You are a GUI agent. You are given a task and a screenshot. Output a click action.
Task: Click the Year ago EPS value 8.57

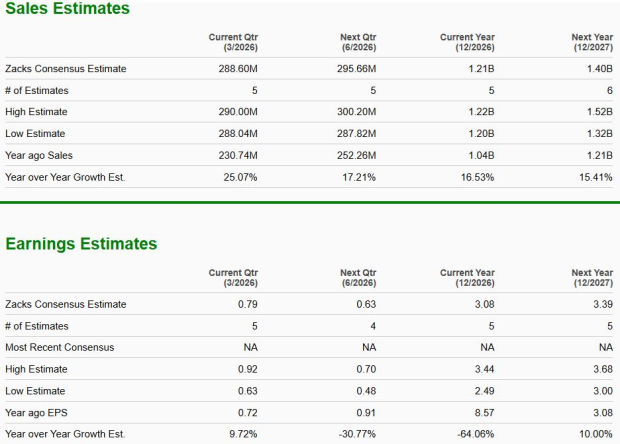(484, 413)
